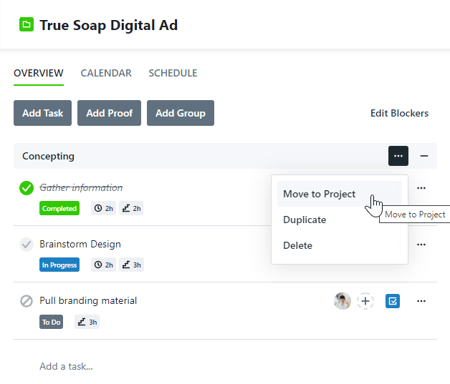Open the Pull branding material task title
Image resolution: width=450 pixels, height=384 pixels.
(x=88, y=301)
